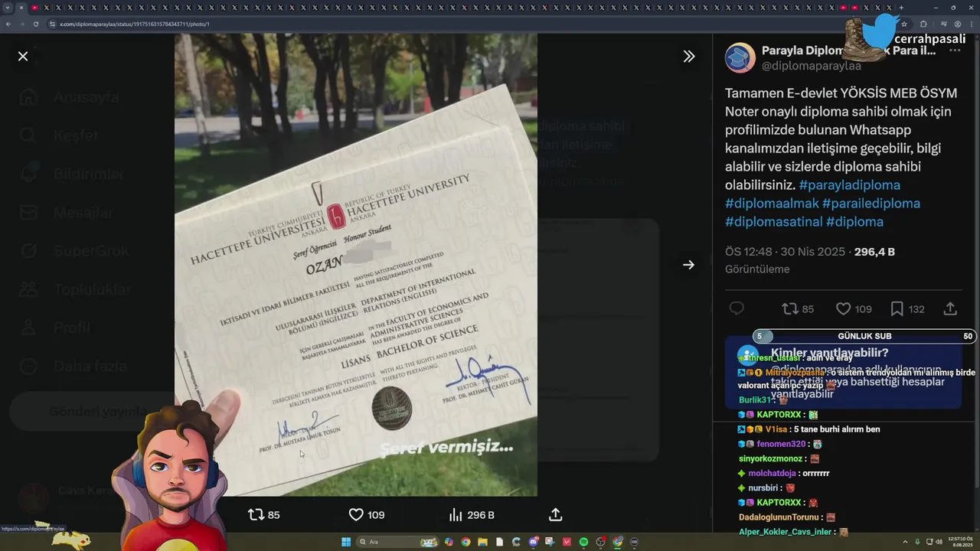This screenshot has height=551, width=980.
Task: Open the taskbar clock and date
Action: pyautogui.click(x=961, y=542)
